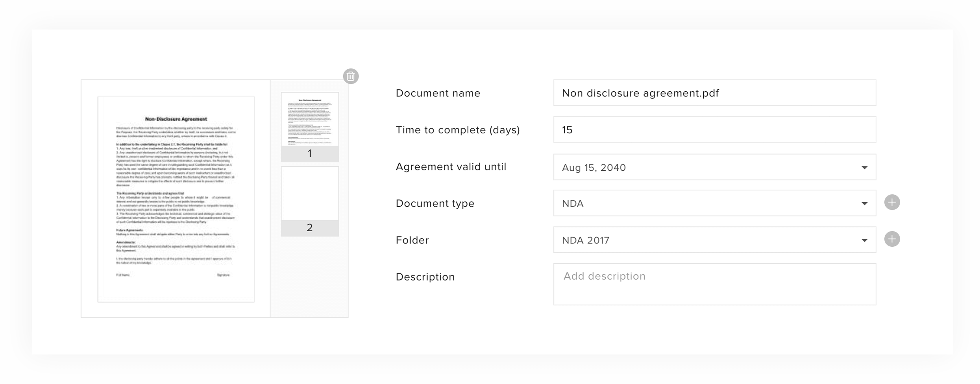Click the Full Name line in preview
980x384 pixels.
point(123,275)
